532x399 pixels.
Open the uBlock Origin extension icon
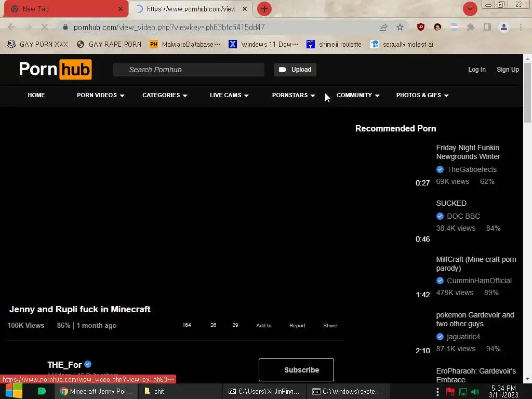(x=421, y=27)
